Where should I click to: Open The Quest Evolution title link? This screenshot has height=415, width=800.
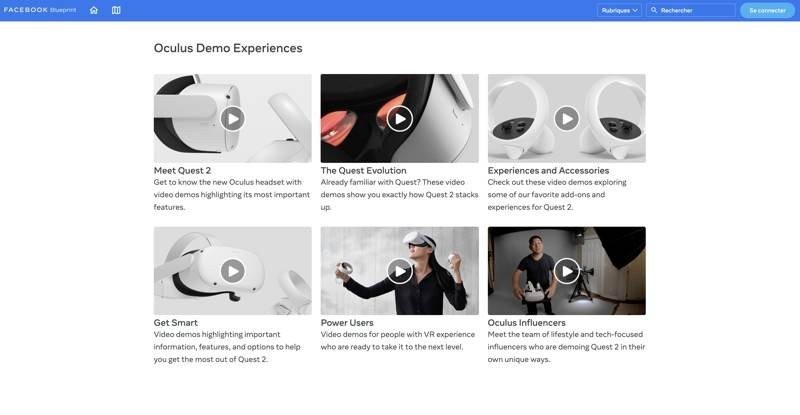click(363, 170)
